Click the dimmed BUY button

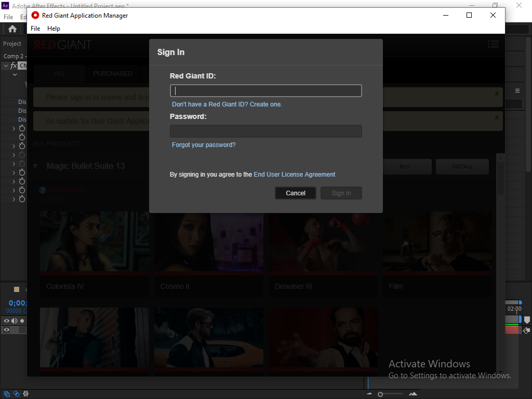click(405, 167)
